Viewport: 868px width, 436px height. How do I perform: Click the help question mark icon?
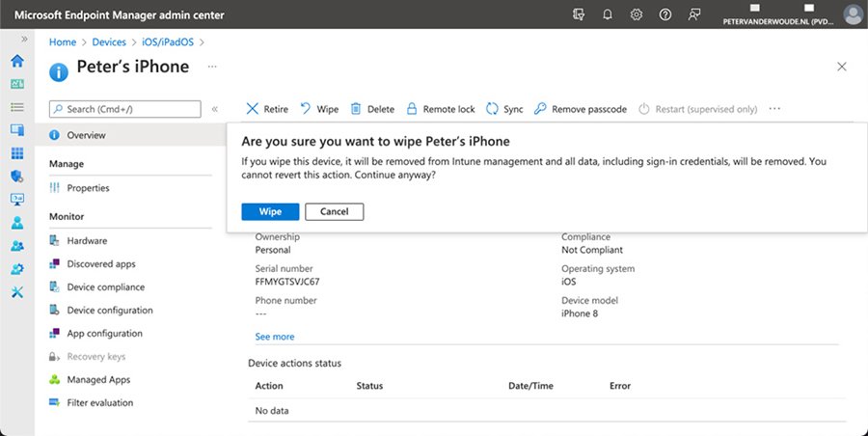tap(665, 14)
